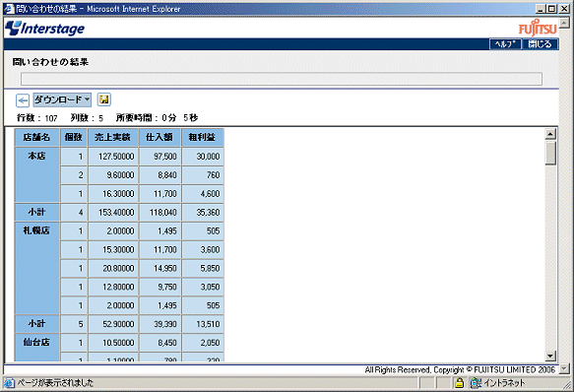This screenshot has height=392, width=574.
Task: Click the 小計 cell with count 4
Action: click(36, 213)
